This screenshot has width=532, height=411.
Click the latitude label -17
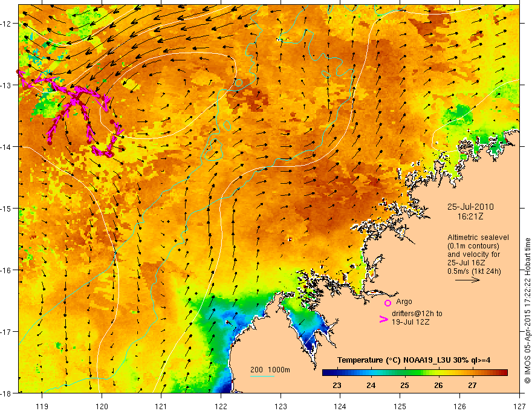point(6,332)
